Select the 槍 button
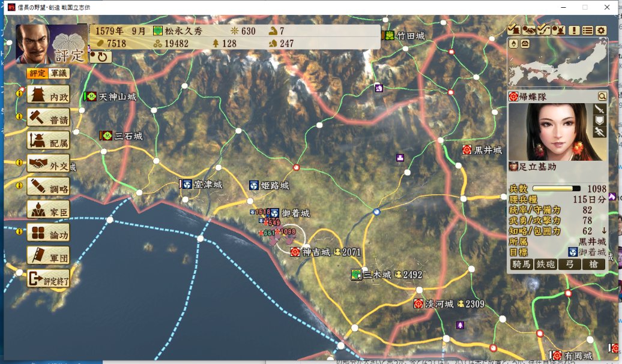Image resolution: width=622 pixels, height=364 pixels. [x=593, y=264]
